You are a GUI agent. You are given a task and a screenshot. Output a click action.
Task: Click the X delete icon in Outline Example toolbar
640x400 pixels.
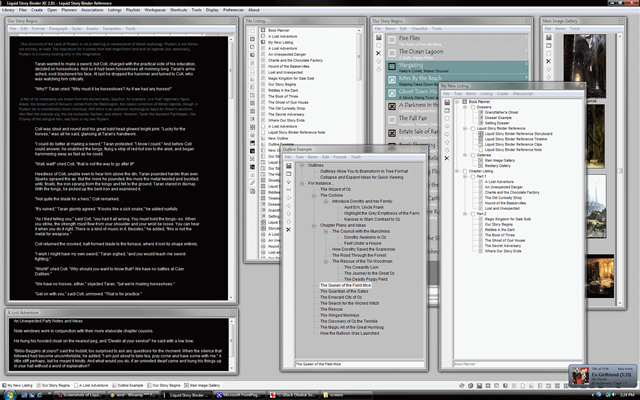(x=288, y=230)
